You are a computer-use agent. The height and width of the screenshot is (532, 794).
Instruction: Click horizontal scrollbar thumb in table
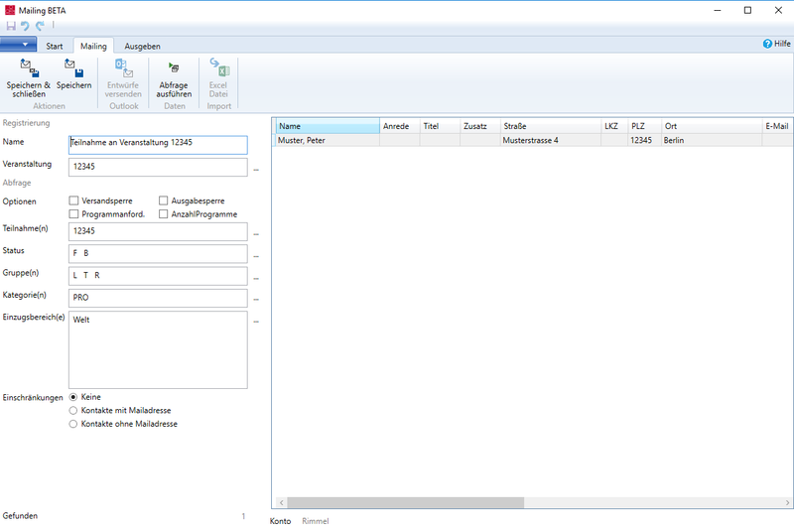406,502
